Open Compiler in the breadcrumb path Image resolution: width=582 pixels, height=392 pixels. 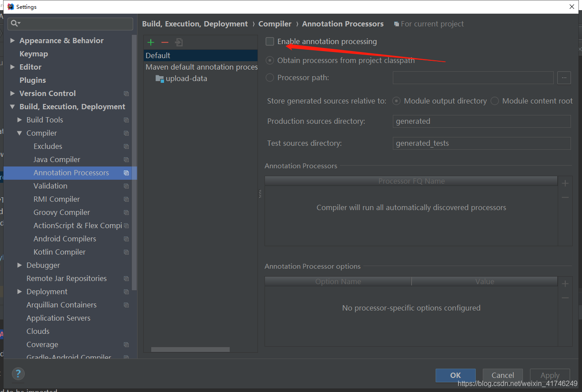click(275, 24)
